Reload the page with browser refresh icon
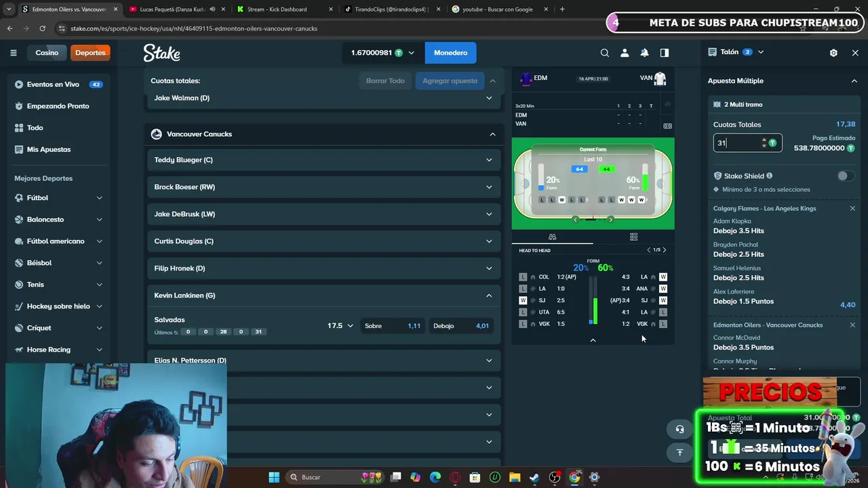Image resolution: width=868 pixels, height=488 pixels. (42, 28)
